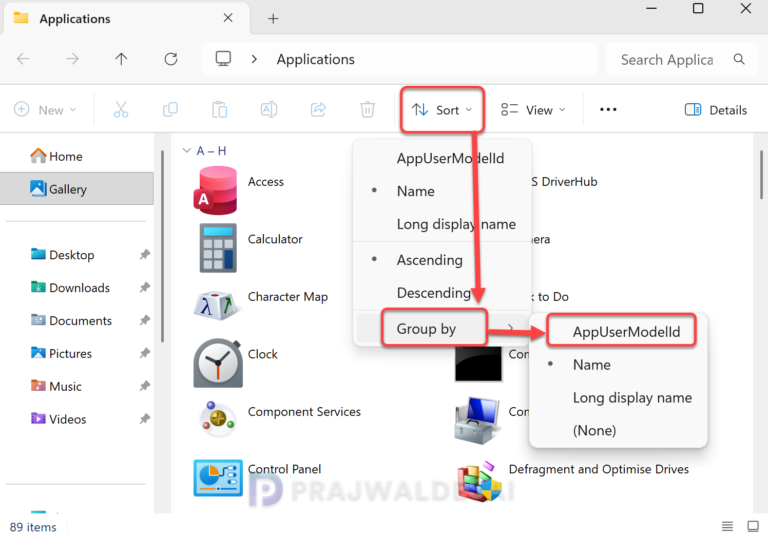Screen dimensions: 768x535
Task: Group by Name in submenu
Action: click(592, 365)
